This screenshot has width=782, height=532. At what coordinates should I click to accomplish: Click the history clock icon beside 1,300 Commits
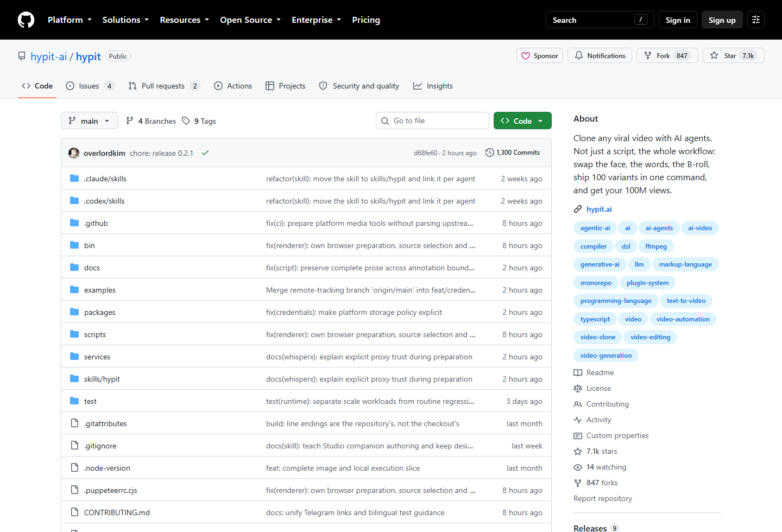[490, 153]
